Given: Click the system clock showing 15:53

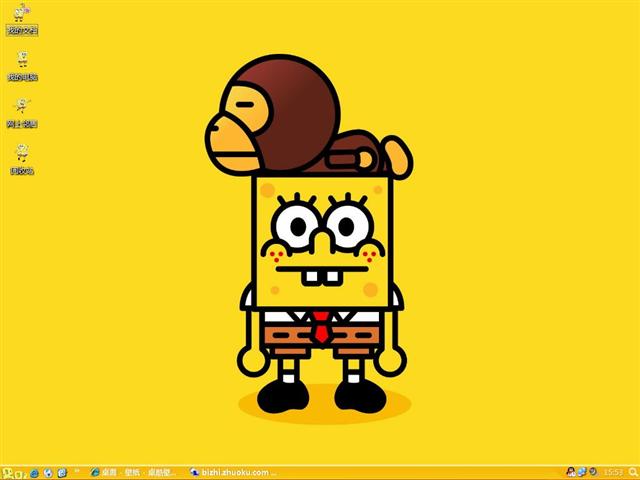Looking at the screenshot, I should [x=613, y=473].
